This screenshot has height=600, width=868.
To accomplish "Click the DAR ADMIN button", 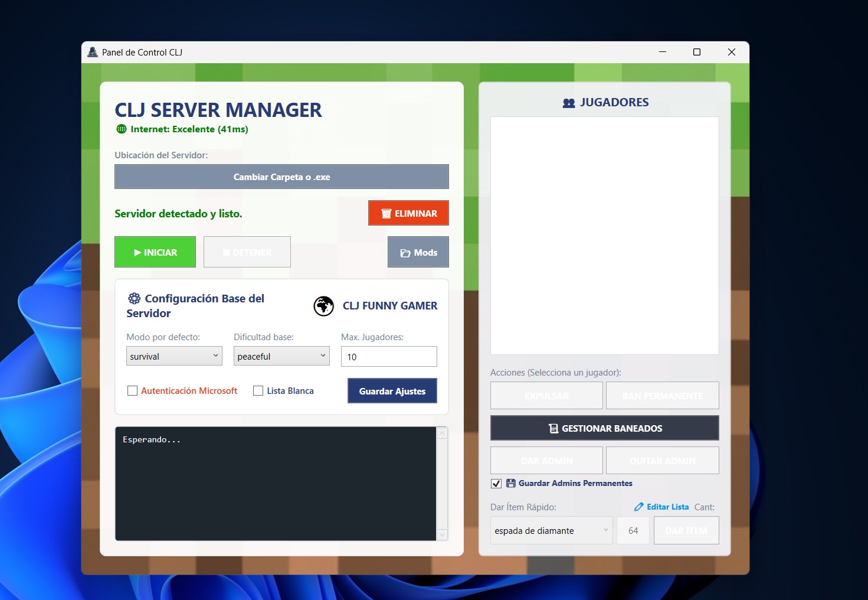I will pos(546,461).
